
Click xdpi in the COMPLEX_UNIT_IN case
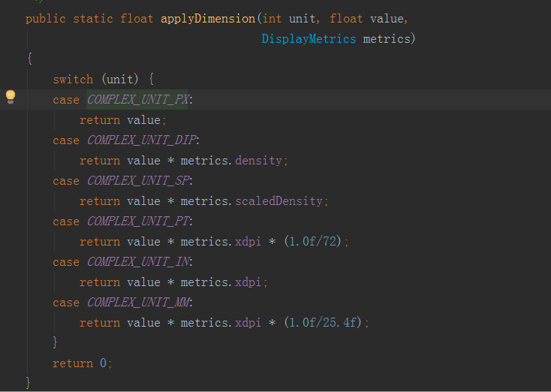tap(248, 282)
